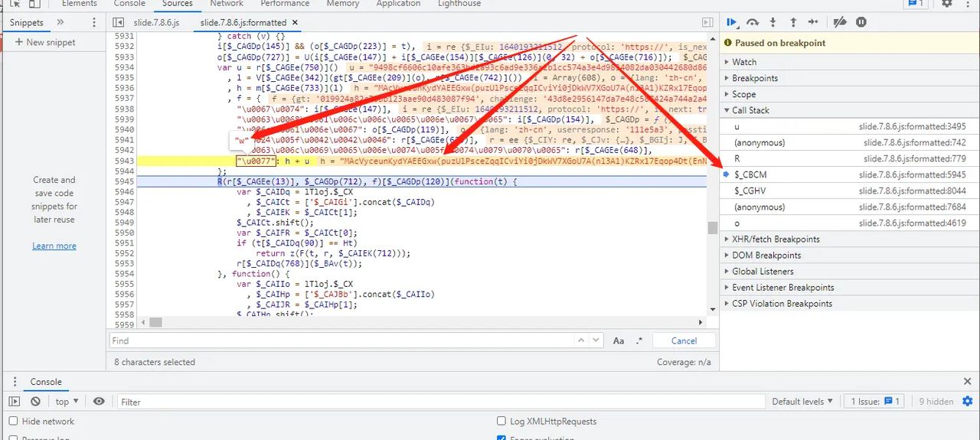Step over next function call
980x440 pixels.
(753, 22)
